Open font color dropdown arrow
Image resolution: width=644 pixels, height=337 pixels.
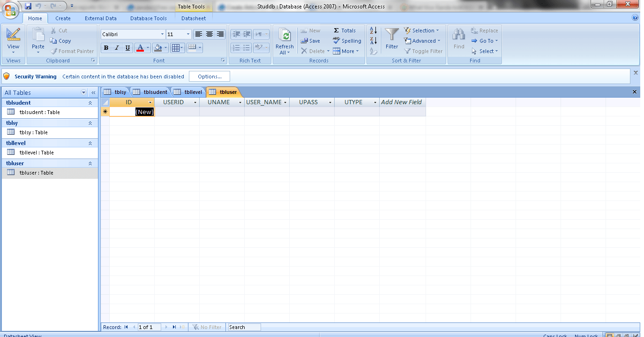coord(148,48)
